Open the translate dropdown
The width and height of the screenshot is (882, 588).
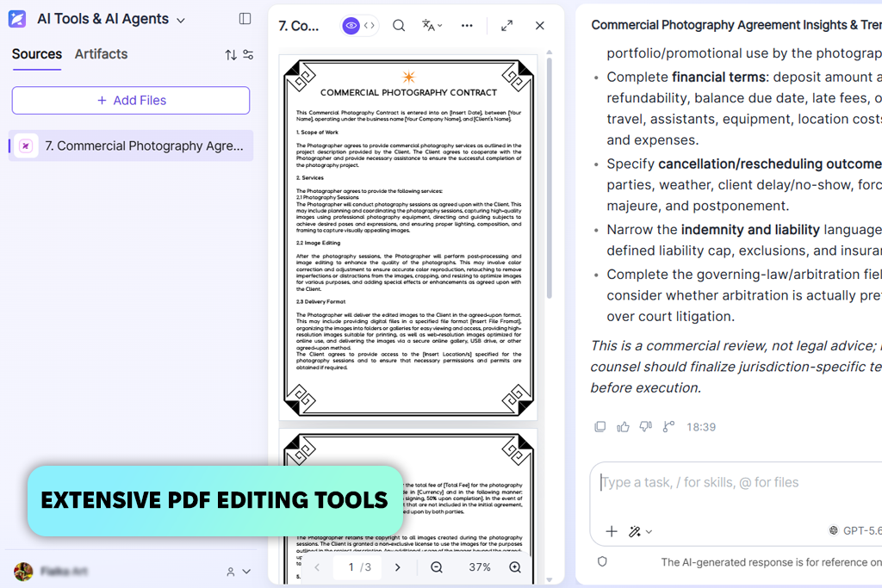pyautogui.click(x=432, y=25)
